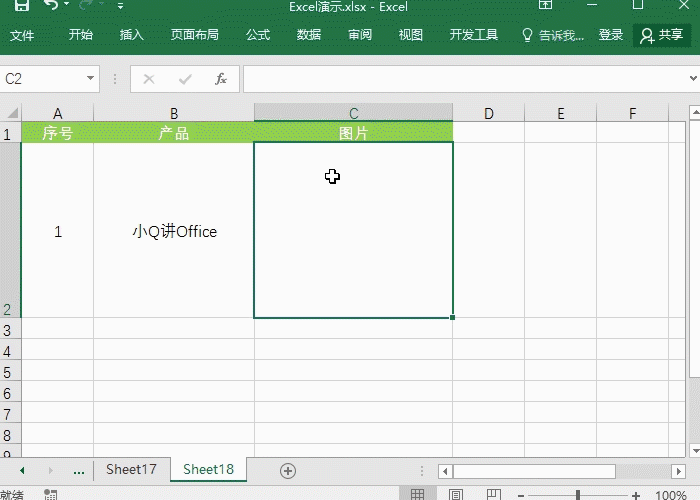Open Customize Quick Access Toolbar dropdown
Screen dimensions: 700x500
coord(121,6)
